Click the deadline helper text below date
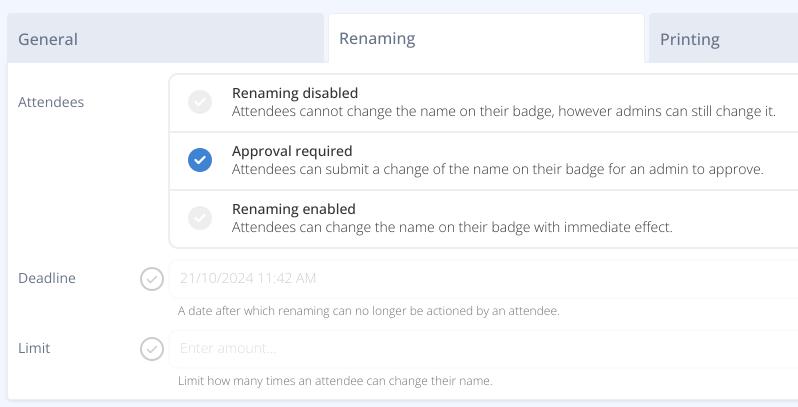798x407 pixels. click(x=368, y=311)
